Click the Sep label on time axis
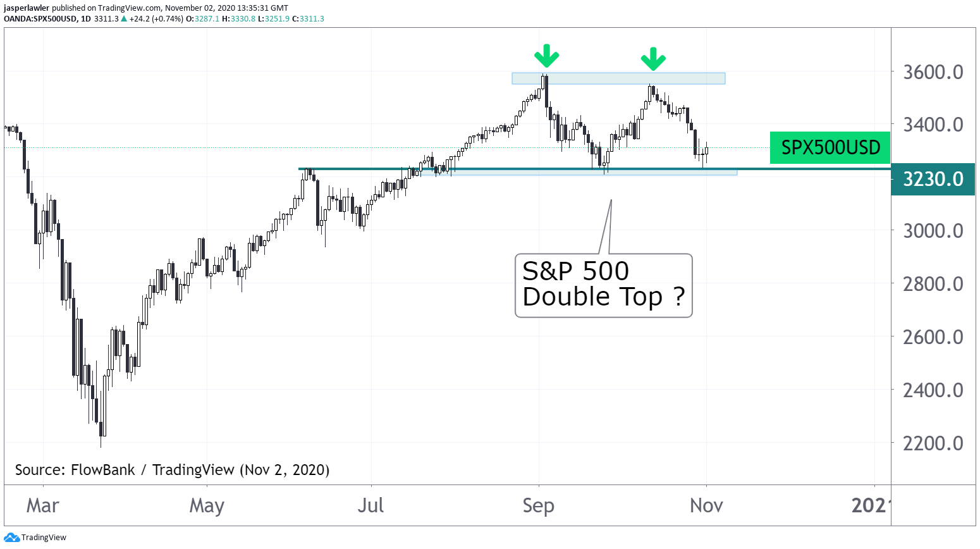Screen dimensions: 980x549 click(x=538, y=505)
